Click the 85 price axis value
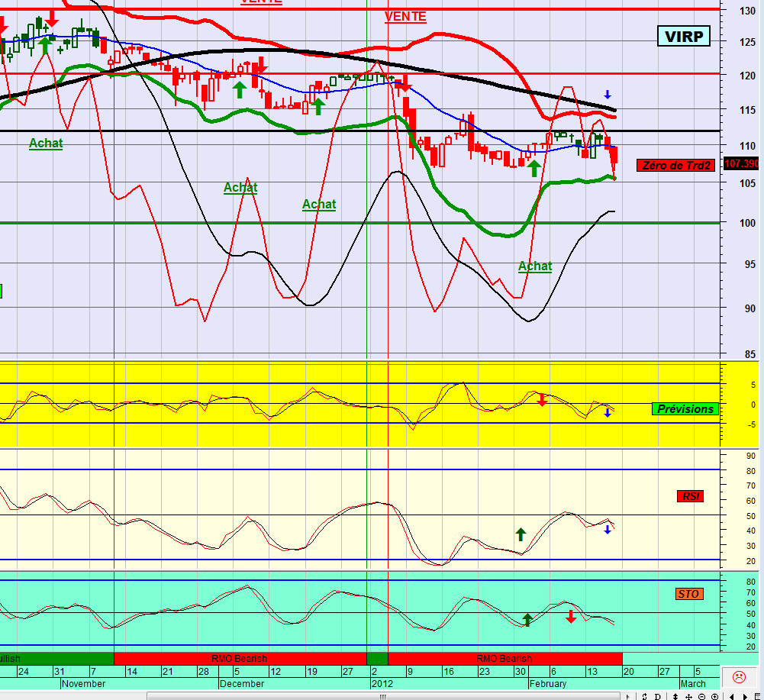The width and height of the screenshot is (764, 700). 750,354
